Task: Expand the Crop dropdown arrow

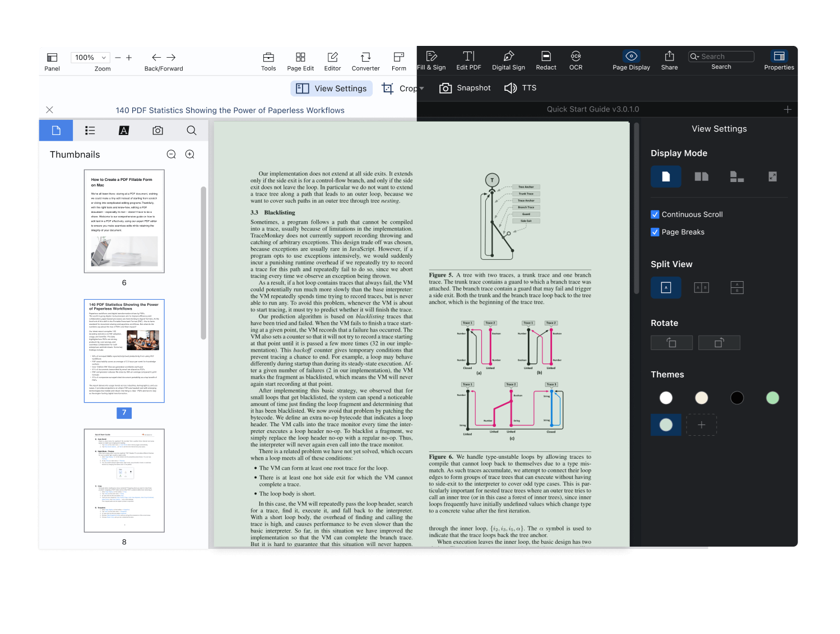Action: click(x=422, y=88)
